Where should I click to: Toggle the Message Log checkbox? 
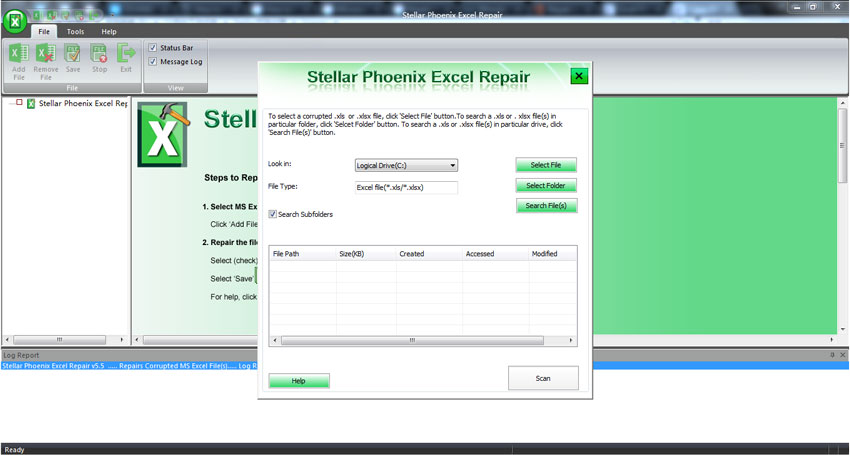pyautogui.click(x=153, y=61)
